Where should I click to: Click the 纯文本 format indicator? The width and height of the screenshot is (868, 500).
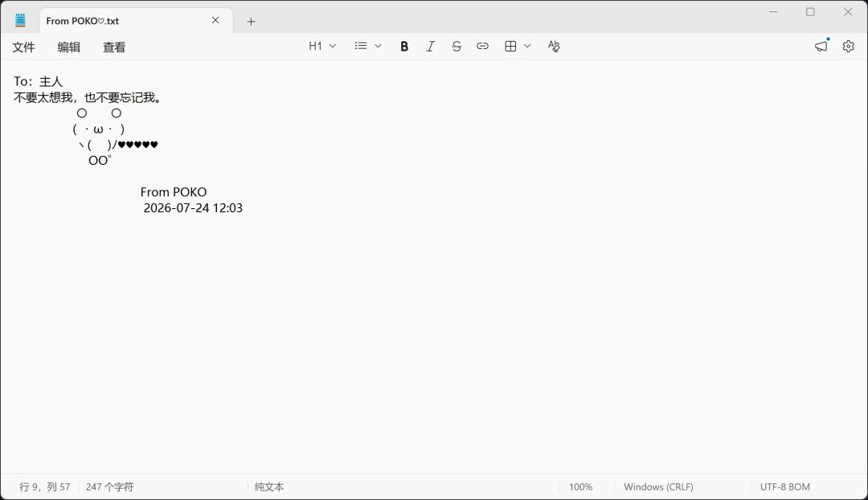(269, 486)
